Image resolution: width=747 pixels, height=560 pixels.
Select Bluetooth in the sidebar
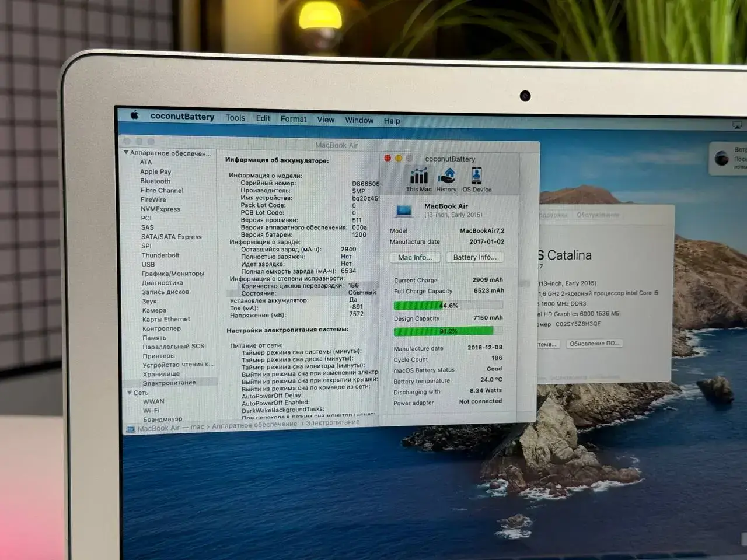coord(155,181)
